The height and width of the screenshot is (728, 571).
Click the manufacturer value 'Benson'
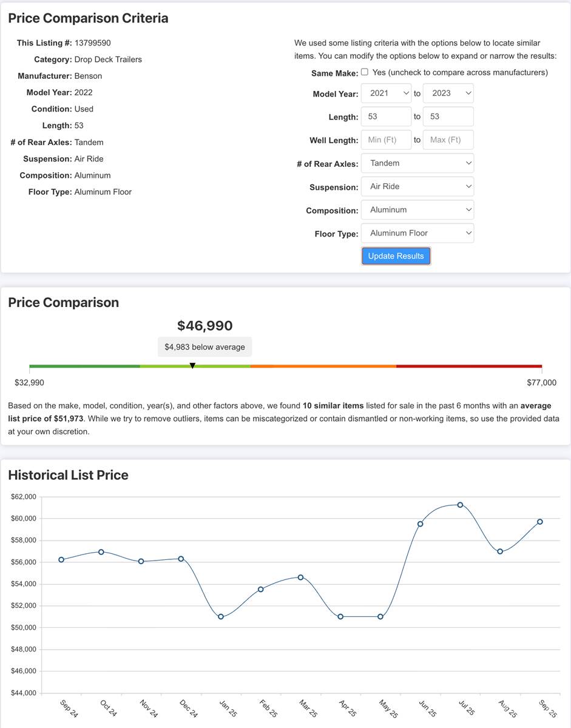click(88, 76)
